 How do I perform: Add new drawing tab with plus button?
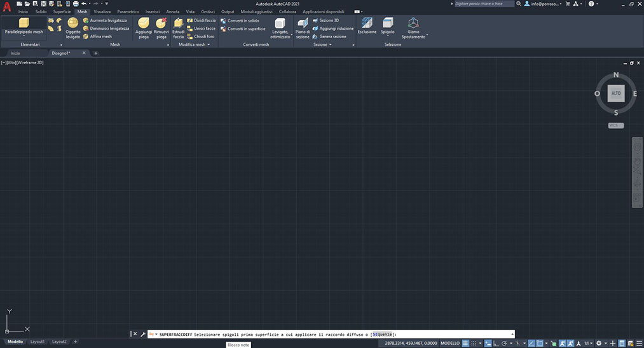coord(96,53)
